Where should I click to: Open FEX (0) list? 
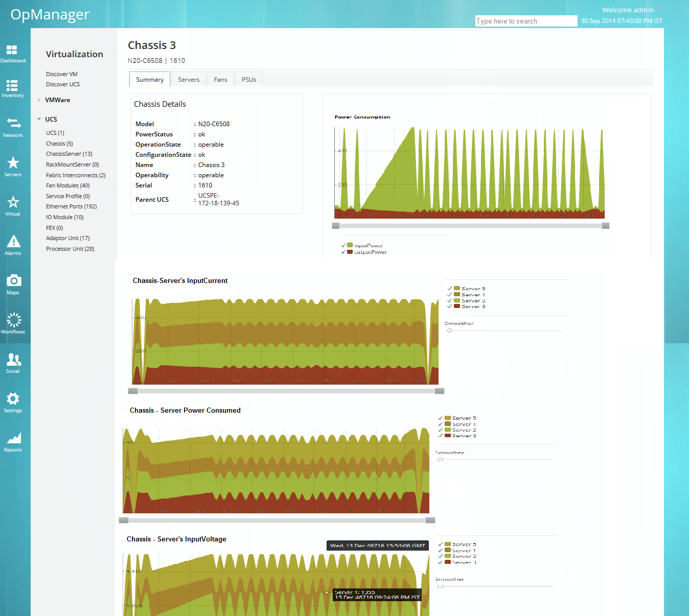point(54,228)
